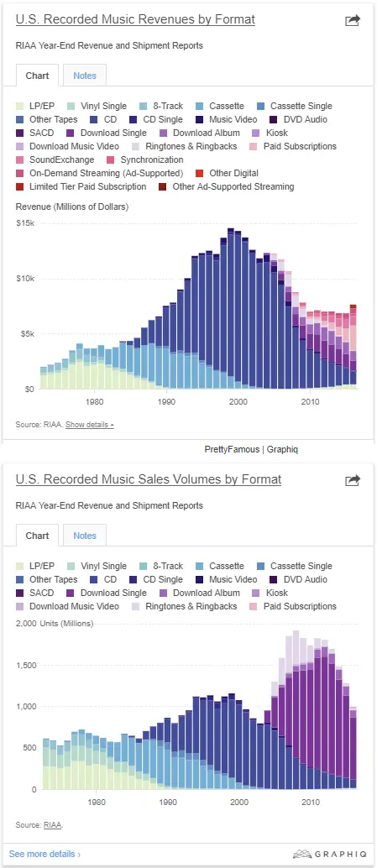Click the share icon on the Revenues chart
This screenshot has width=377, height=868.
(x=352, y=20)
